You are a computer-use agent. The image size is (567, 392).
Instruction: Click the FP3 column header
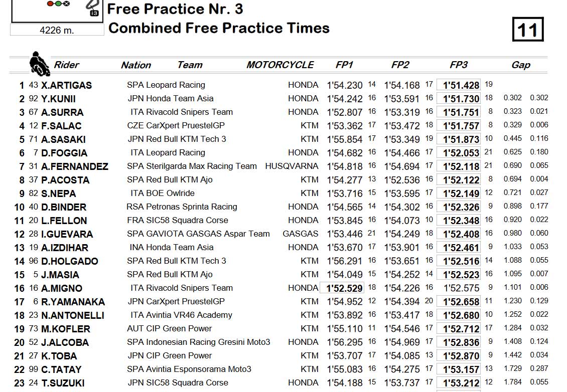(459, 65)
